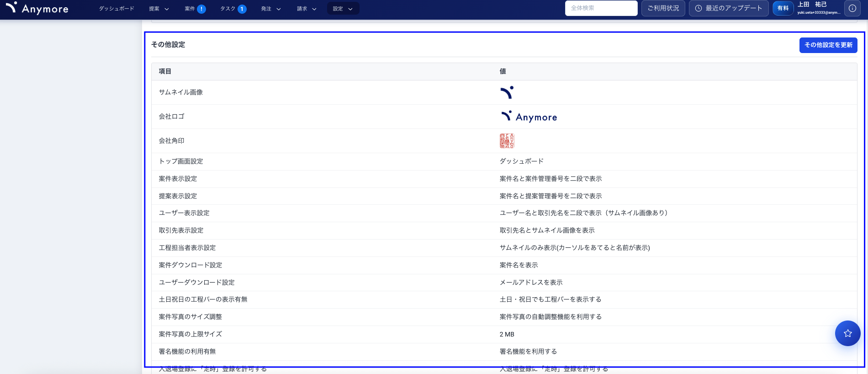Image resolution: width=868 pixels, height=374 pixels.
Task: Click the ダッシュボード value in the table
Action: (522, 161)
